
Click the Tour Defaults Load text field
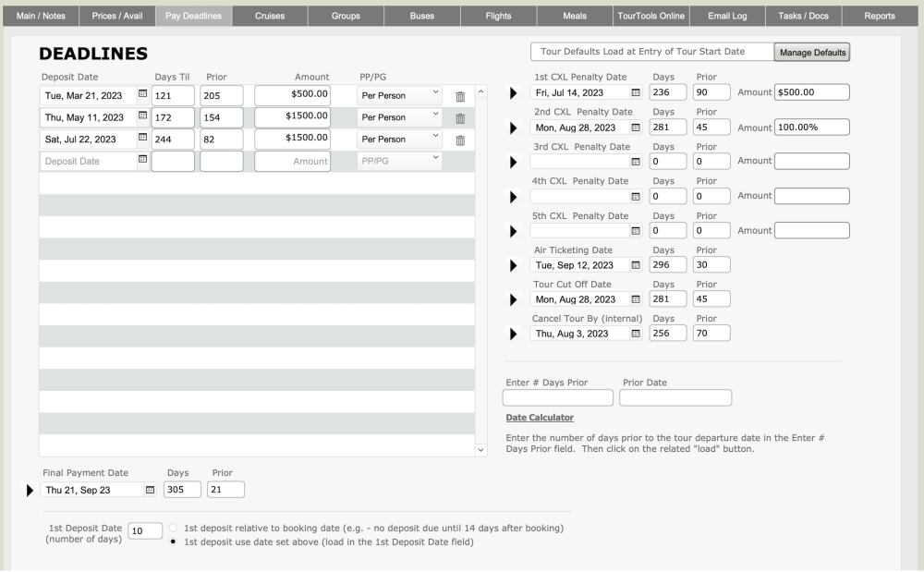coord(651,52)
